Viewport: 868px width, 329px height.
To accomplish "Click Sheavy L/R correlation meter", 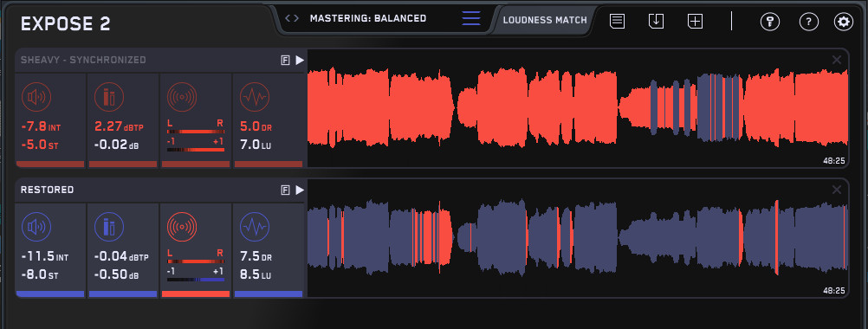I will [x=196, y=127].
